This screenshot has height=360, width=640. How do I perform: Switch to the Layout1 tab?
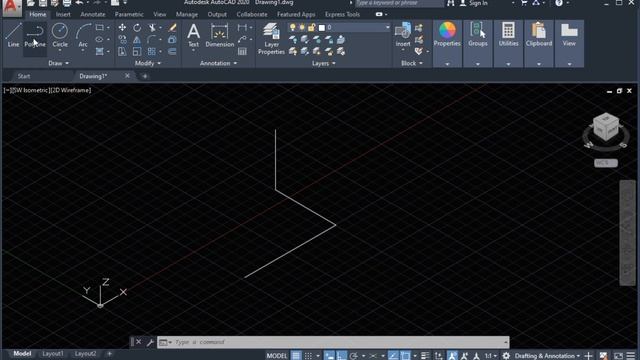click(x=53, y=353)
